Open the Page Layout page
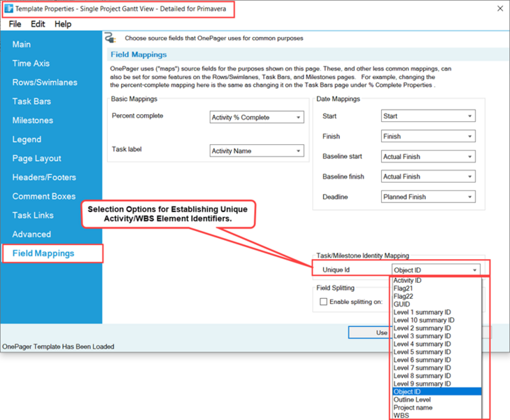 pos(37,158)
